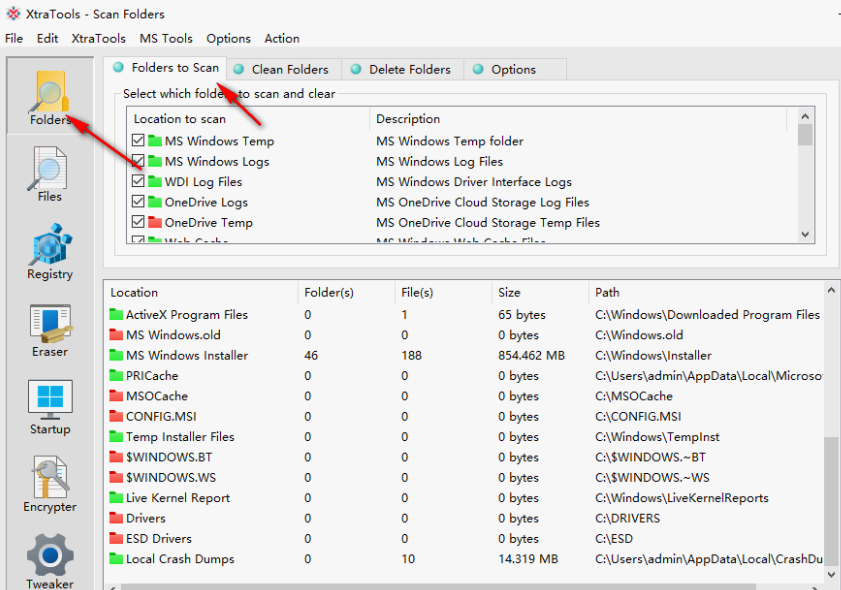Select the Folders sidebar icon
The width and height of the screenshot is (841, 590).
pos(50,97)
